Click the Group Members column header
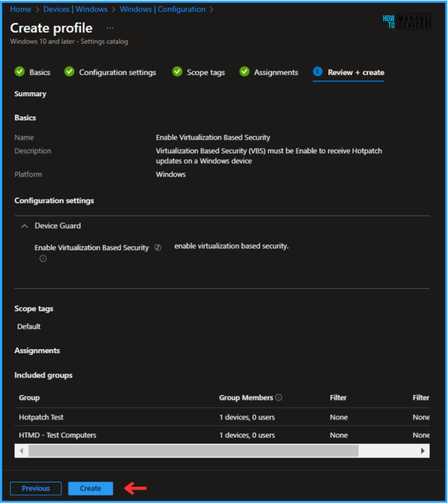The height and width of the screenshot is (503, 448). coord(246,397)
